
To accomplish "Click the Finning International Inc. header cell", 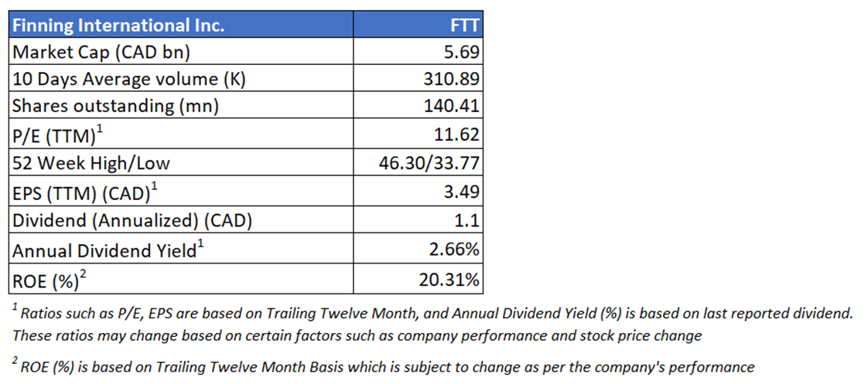I will pyautogui.click(x=118, y=25).
